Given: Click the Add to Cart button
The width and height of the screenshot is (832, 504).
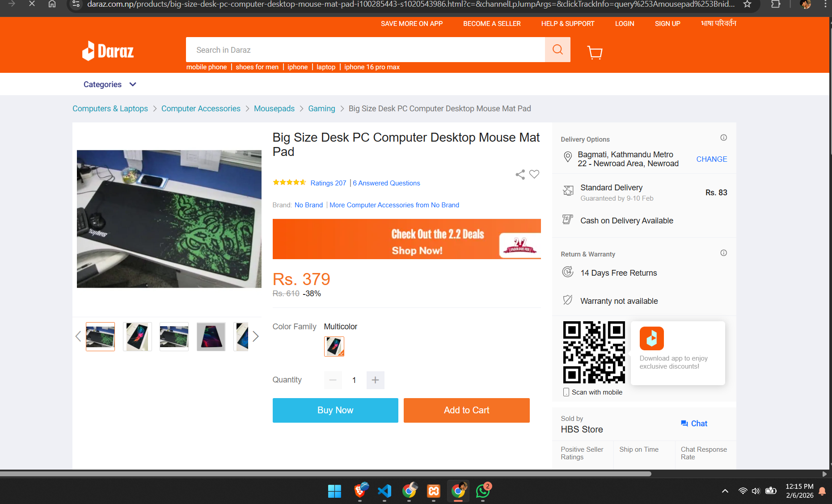Looking at the screenshot, I should [466, 410].
